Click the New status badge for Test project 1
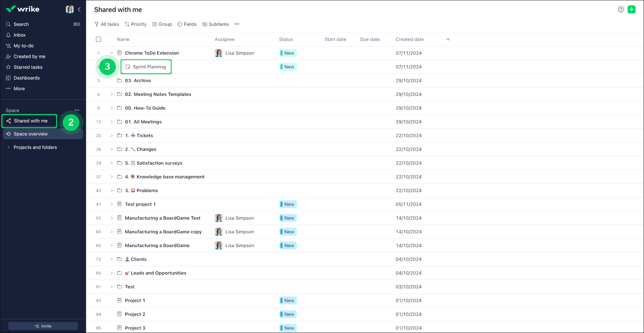Screen dimensions: 644x333 [x=288, y=205]
